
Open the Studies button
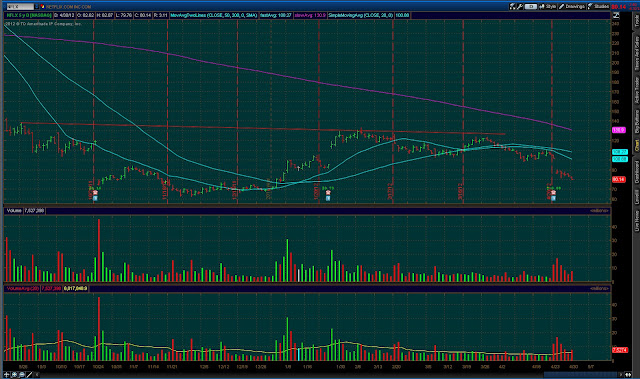coord(598,7)
